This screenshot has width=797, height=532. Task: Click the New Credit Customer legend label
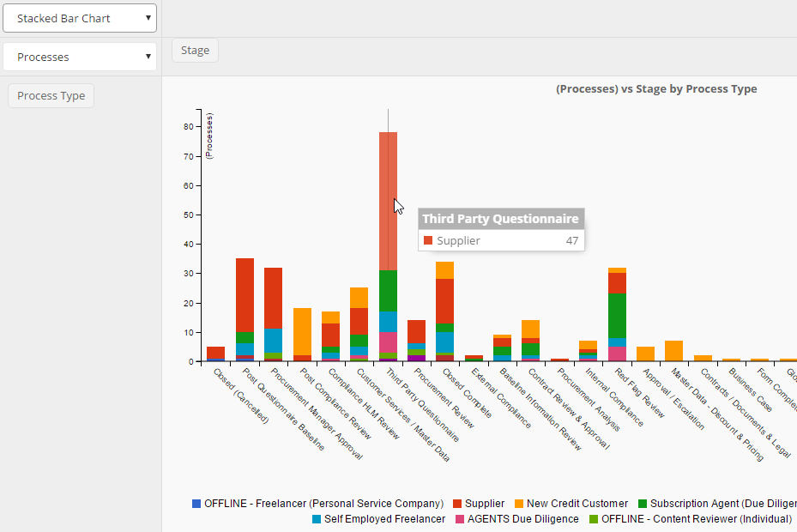click(x=577, y=504)
